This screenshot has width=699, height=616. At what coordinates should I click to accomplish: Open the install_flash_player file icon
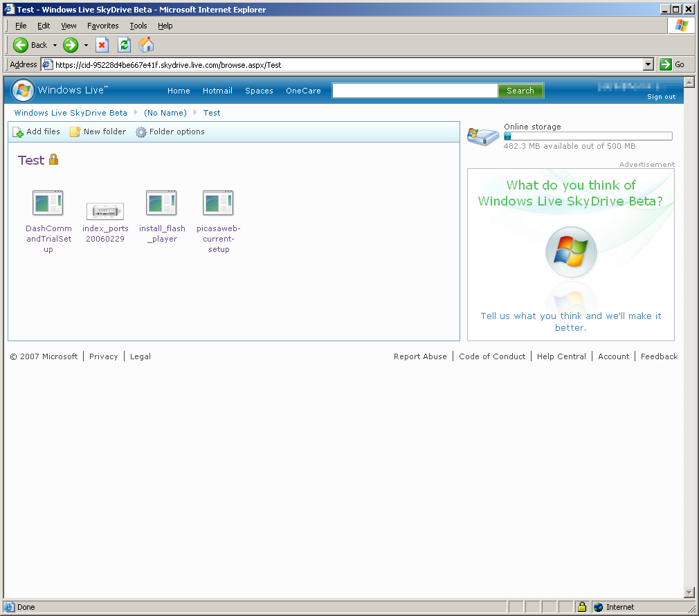[x=161, y=203]
